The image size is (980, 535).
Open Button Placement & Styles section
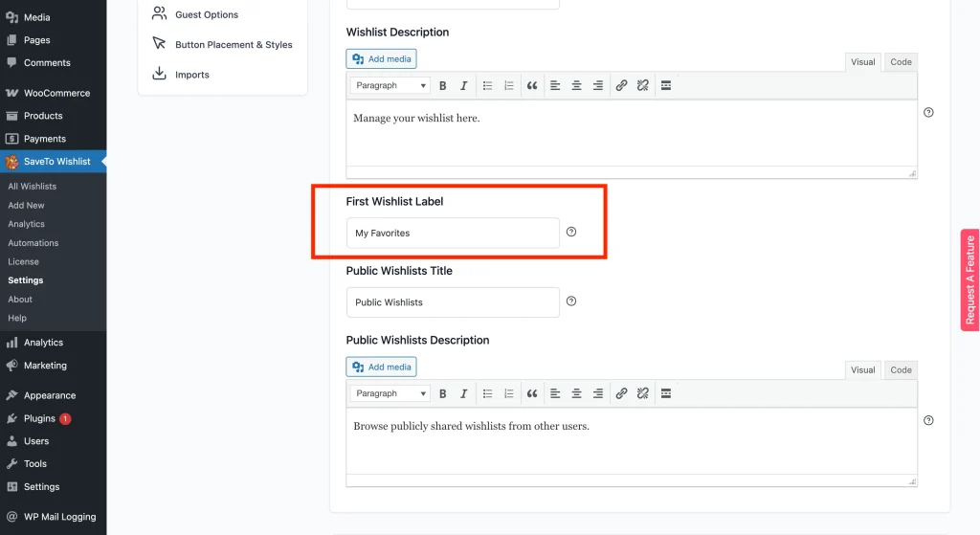[222, 44]
